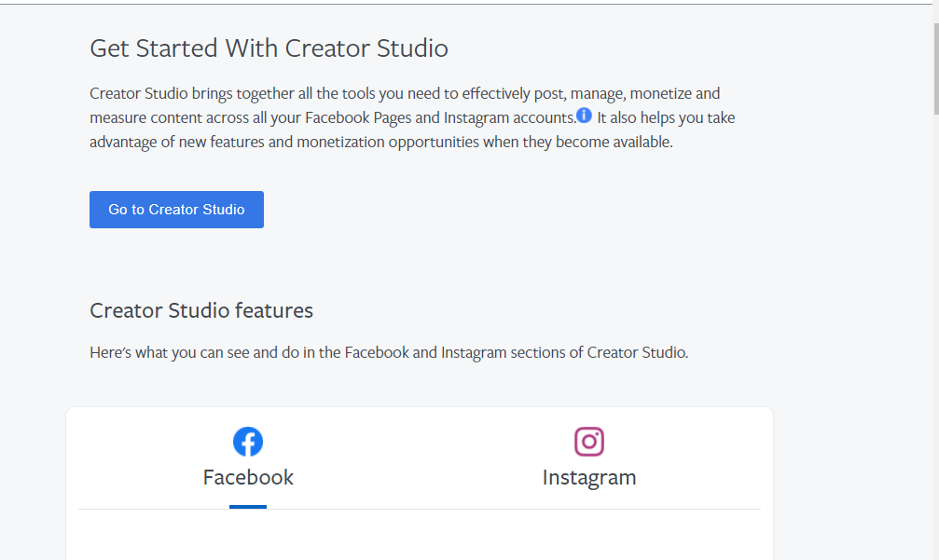The width and height of the screenshot is (939, 560).
Task: Select the Facebook tab label
Action: click(248, 477)
